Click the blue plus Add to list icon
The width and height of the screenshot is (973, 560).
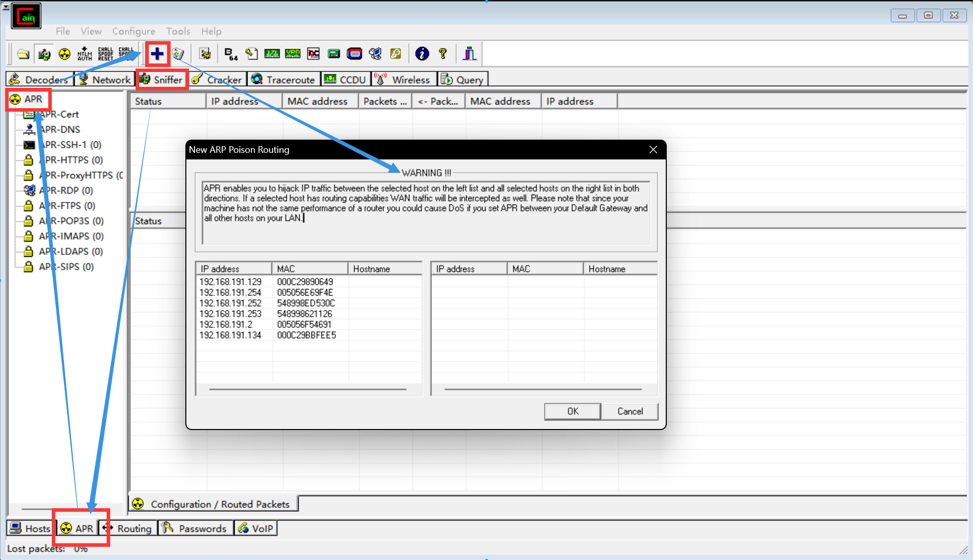point(157,54)
